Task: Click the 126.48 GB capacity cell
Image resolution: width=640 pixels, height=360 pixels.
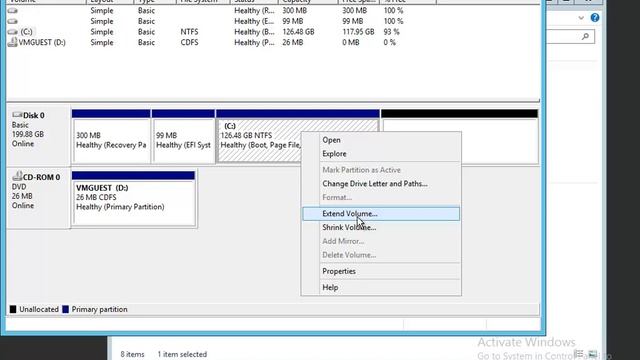Action: tap(298, 32)
